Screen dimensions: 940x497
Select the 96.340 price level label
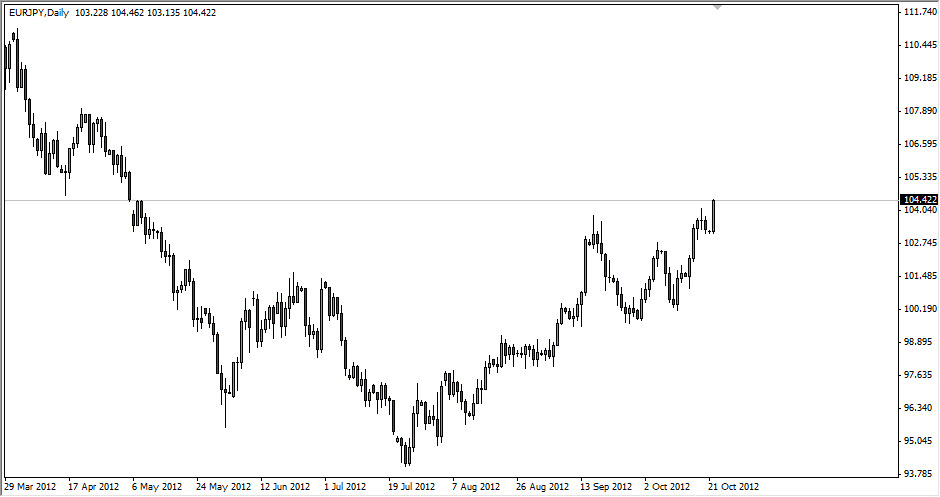(x=918, y=408)
